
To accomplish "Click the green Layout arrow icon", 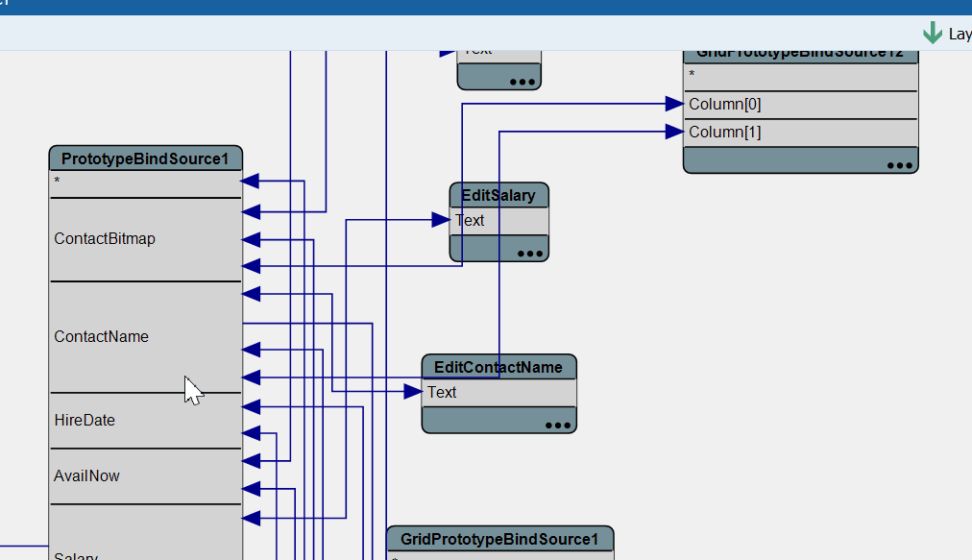I will click(932, 33).
